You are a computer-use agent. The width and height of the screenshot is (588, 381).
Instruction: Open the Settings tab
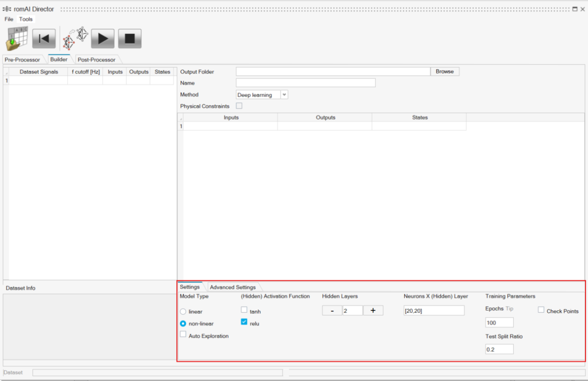pyautogui.click(x=190, y=287)
